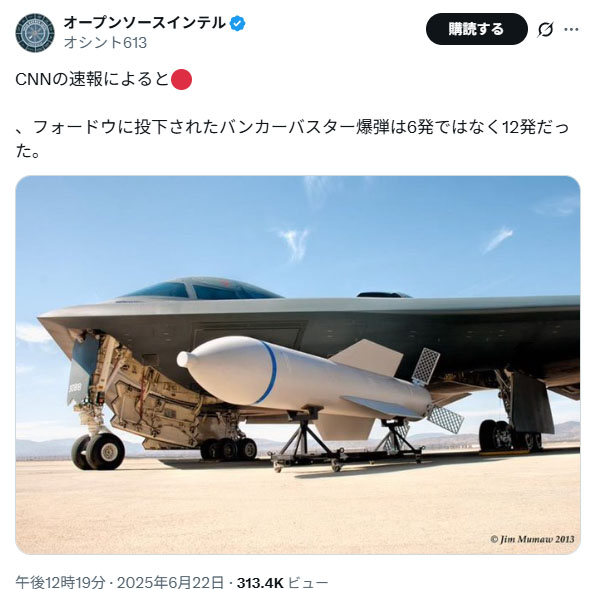Viewport: 590px width, 589px height.
Task: Open the 313.4K view count
Action: pos(260,583)
